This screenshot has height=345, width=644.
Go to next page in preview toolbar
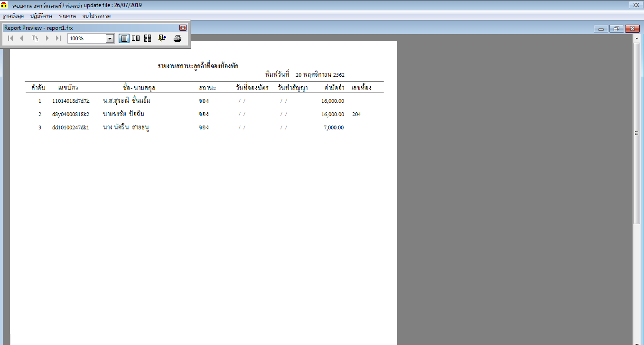click(x=47, y=38)
